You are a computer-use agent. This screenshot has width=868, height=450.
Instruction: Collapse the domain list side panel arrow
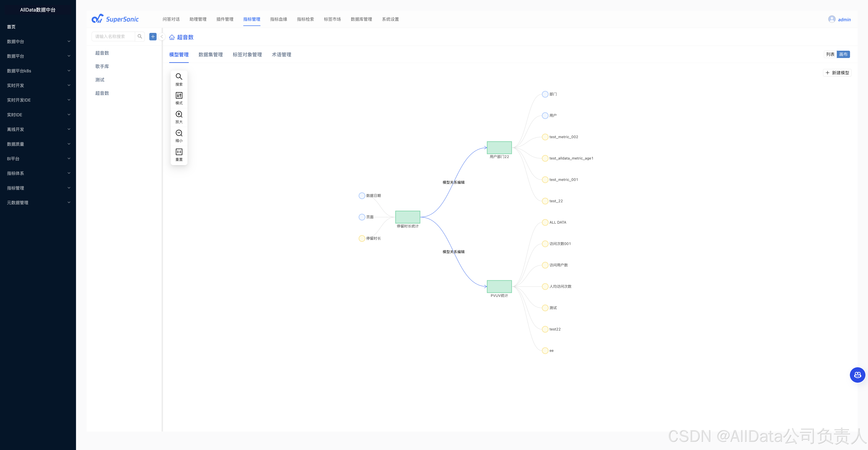point(162,37)
